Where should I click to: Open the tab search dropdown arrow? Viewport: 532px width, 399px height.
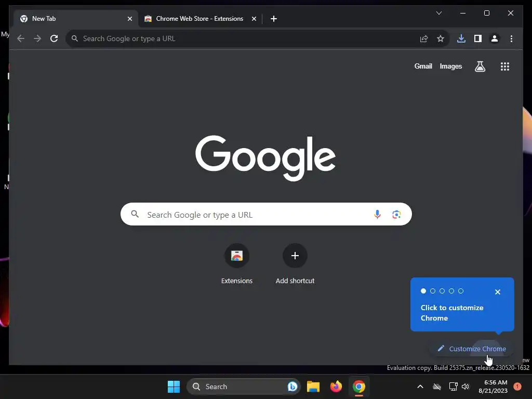coord(438,13)
